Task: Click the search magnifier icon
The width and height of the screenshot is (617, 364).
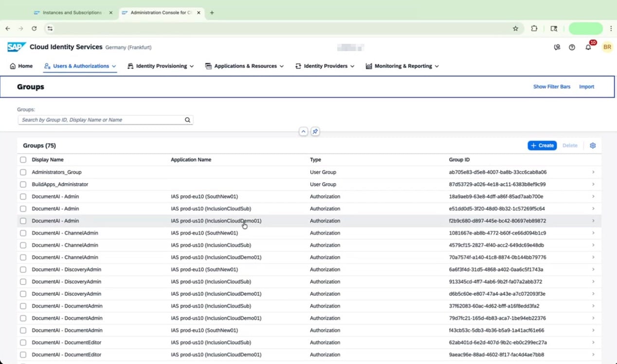Action: coord(187,120)
